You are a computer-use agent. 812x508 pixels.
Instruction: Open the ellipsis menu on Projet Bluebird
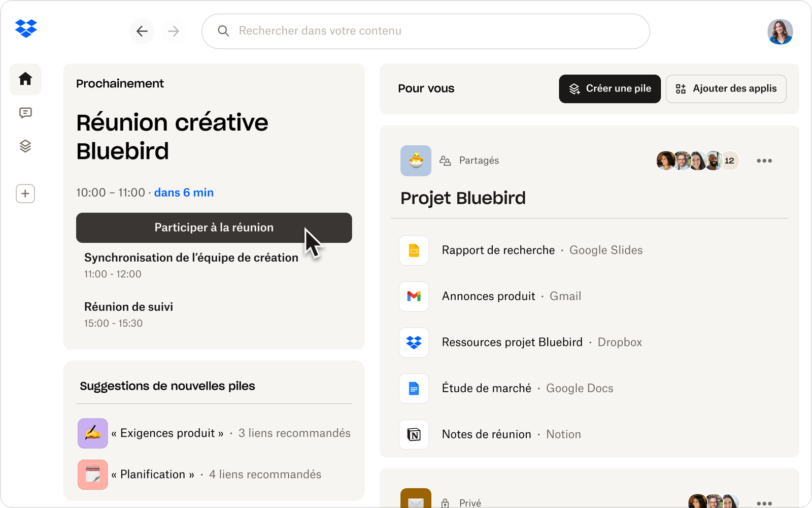pyautogui.click(x=764, y=161)
